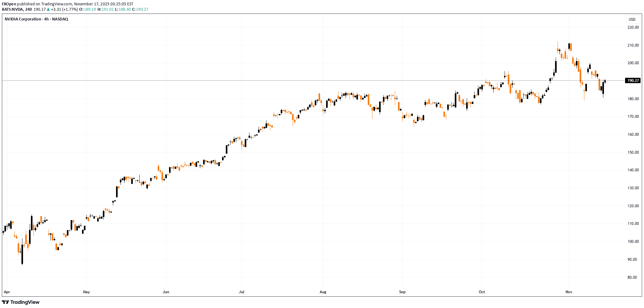644x308 pixels.
Task: Select the Sep marker on time axis
Action: pos(402,292)
